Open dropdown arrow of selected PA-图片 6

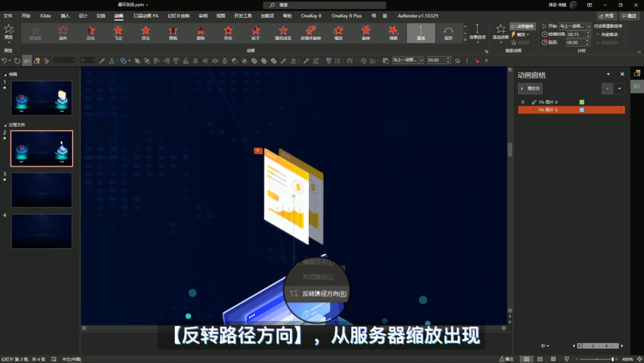point(621,110)
